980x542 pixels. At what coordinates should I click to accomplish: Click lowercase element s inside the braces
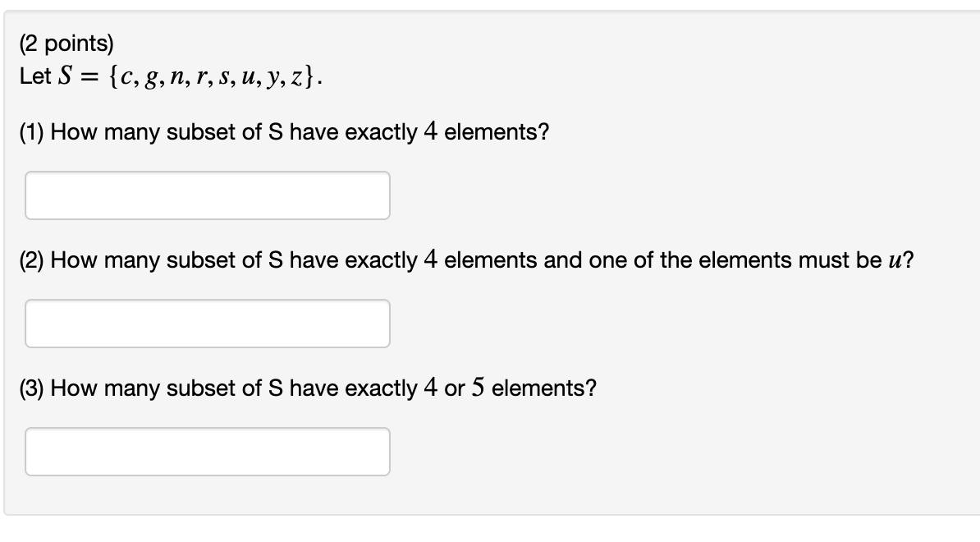[x=224, y=77]
